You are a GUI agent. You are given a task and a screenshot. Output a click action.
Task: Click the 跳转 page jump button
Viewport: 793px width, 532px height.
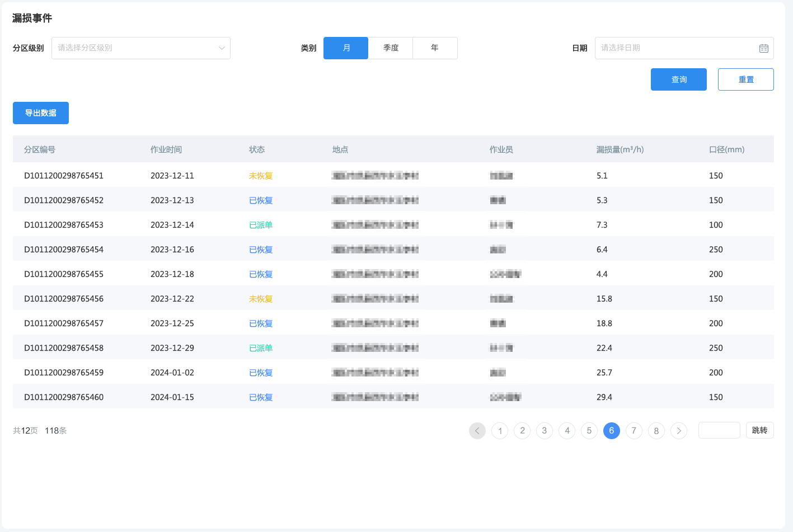(x=759, y=430)
